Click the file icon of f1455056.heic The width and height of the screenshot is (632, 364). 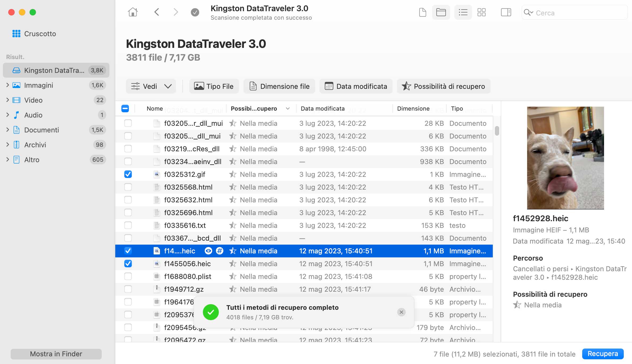tap(157, 264)
